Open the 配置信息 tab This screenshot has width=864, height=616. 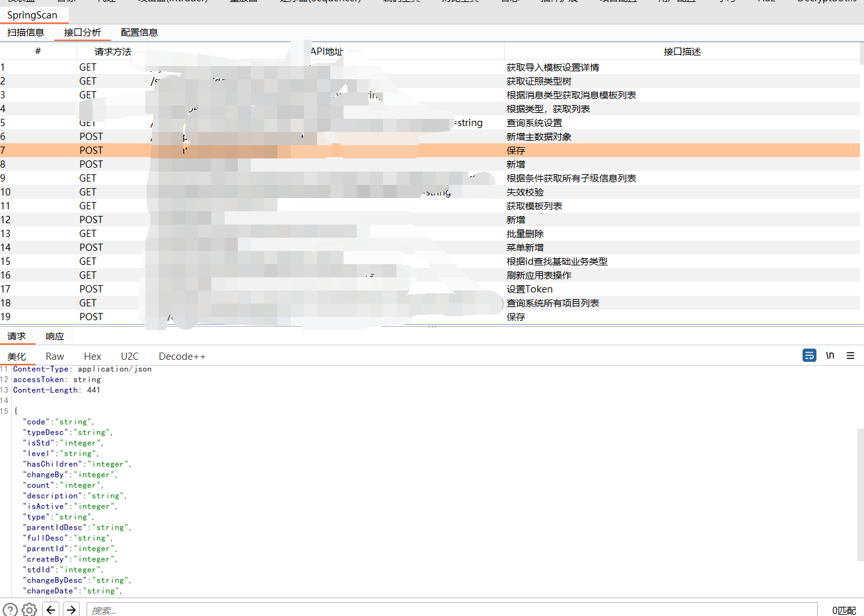pyautogui.click(x=139, y=32)
